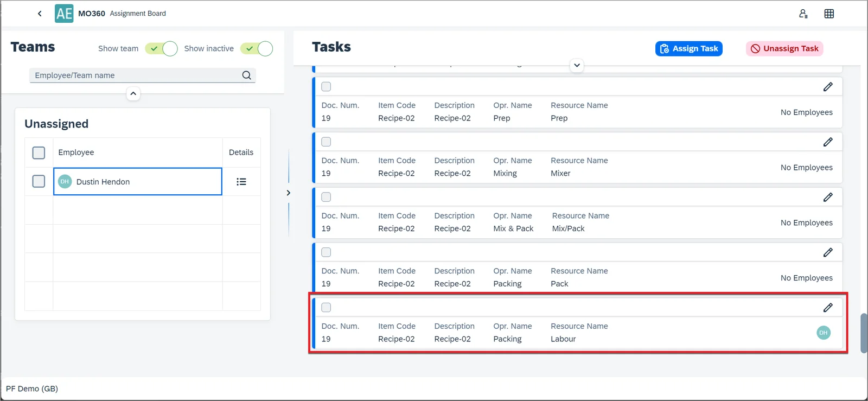Select the Mixer task checkbox
Screen dimensions: 868x401
click(326, 142)
